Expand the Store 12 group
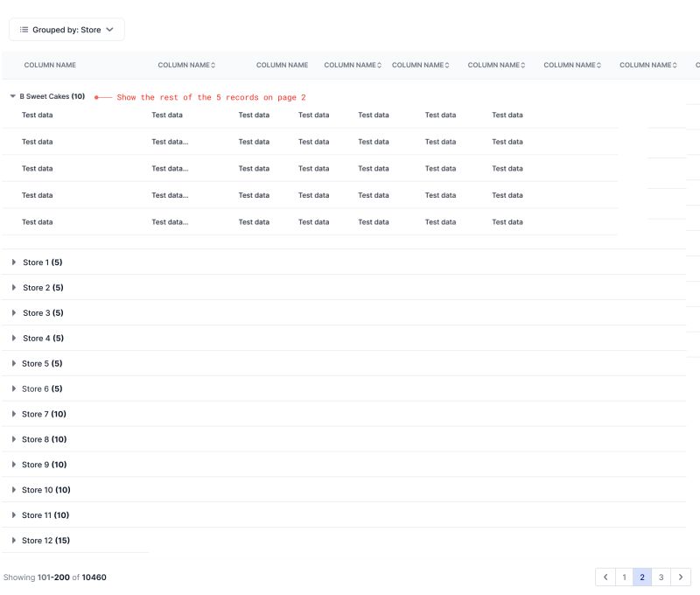 [13, 540]
